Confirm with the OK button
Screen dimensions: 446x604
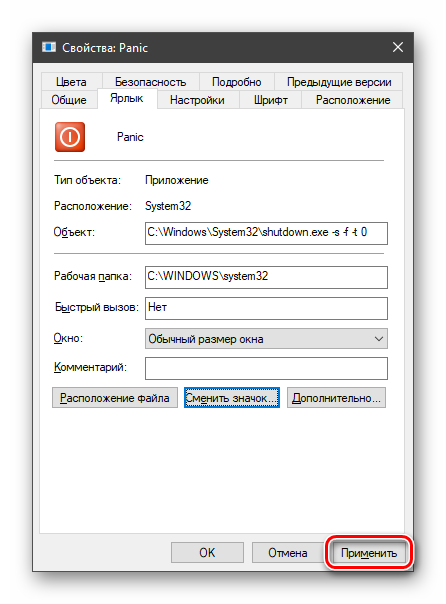(207, 553)
